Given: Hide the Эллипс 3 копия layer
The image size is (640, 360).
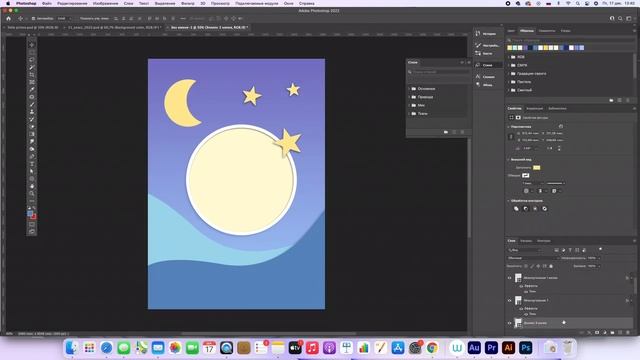Looking at the screenshot, I should tap(509, 323).
